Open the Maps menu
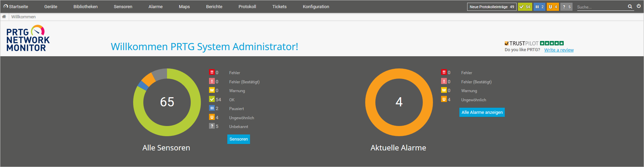 (x=184, y=7)
